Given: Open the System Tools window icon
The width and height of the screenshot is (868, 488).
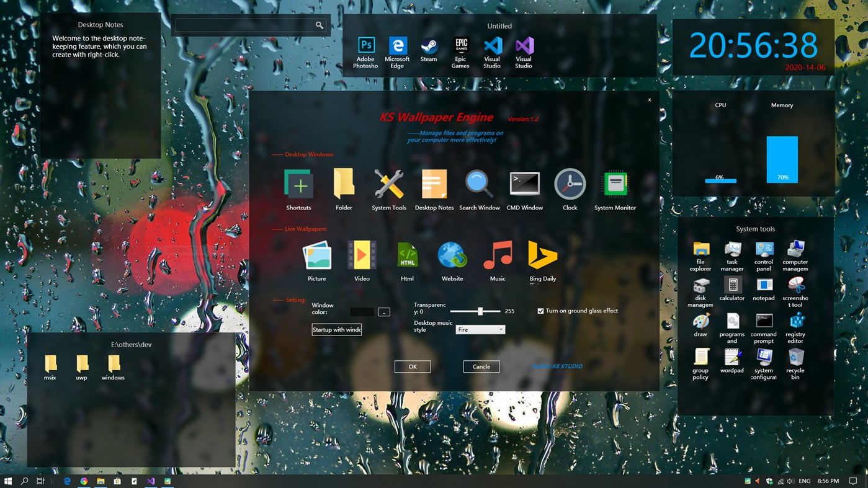Looking at the screenshot, I should pos(388,184).
